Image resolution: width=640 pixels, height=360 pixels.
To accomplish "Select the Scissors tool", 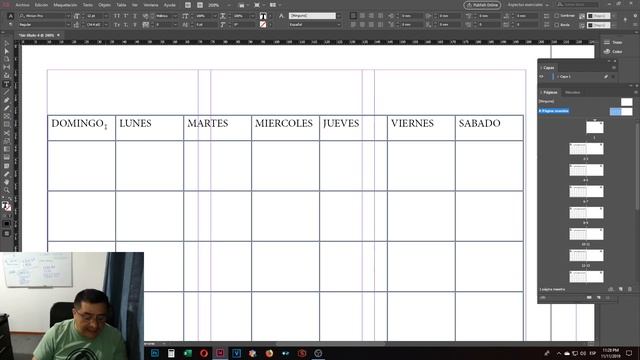I will pos(7,133).
